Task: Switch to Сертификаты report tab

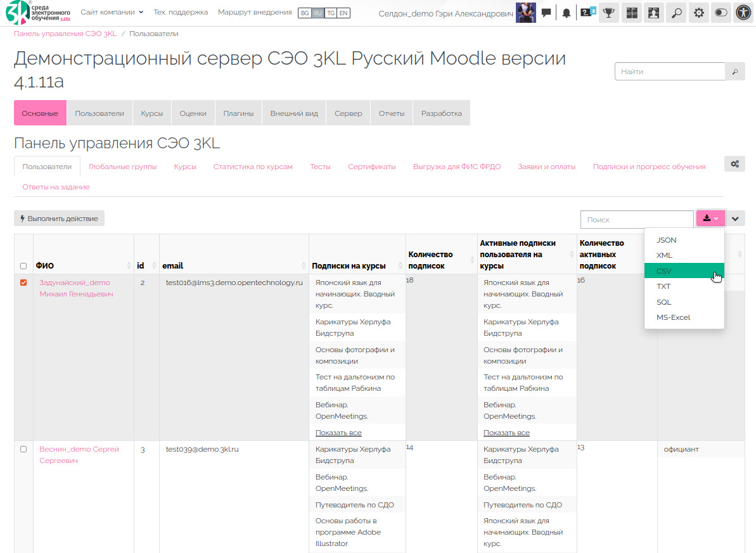Action: coord(372,167)
